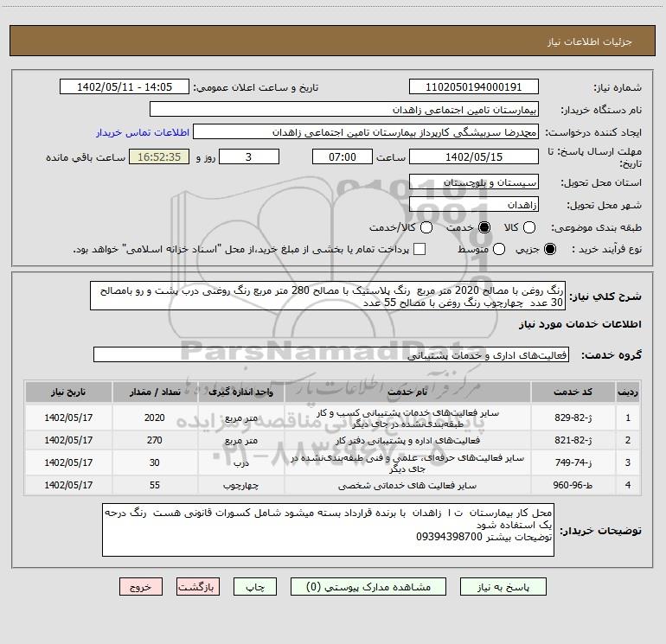Viewport: 666px width, 644px height.
Task: Select the خدمت radio button
Action: pos(483,227)
